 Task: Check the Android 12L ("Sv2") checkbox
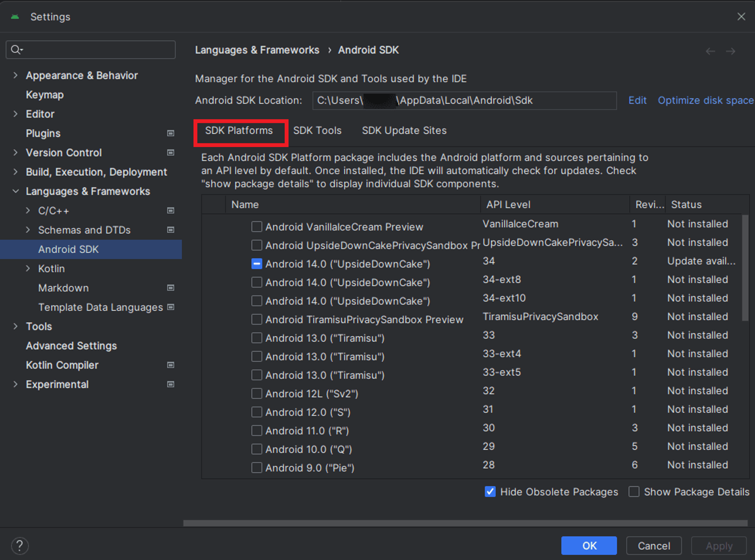click(257, 393)
